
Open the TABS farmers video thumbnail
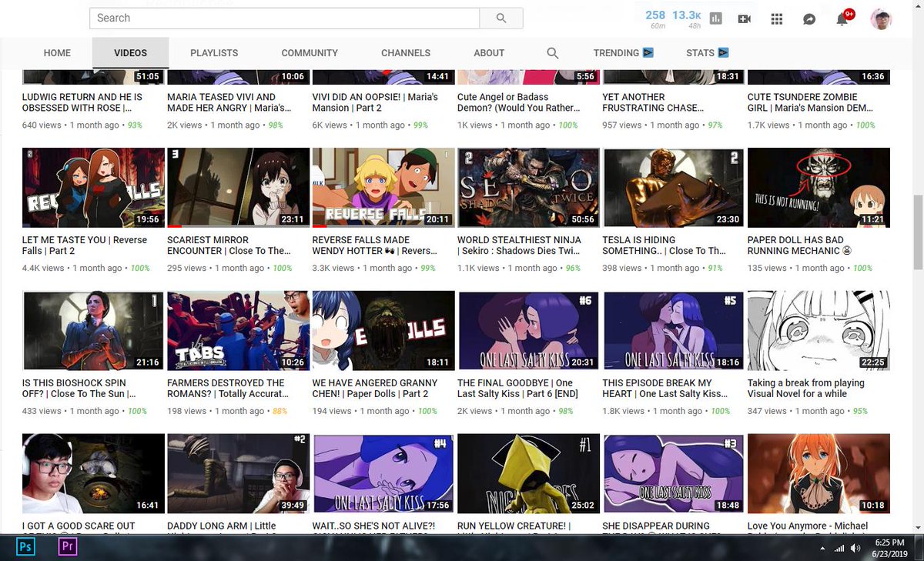pyautogui.click(x=238, y=331)
